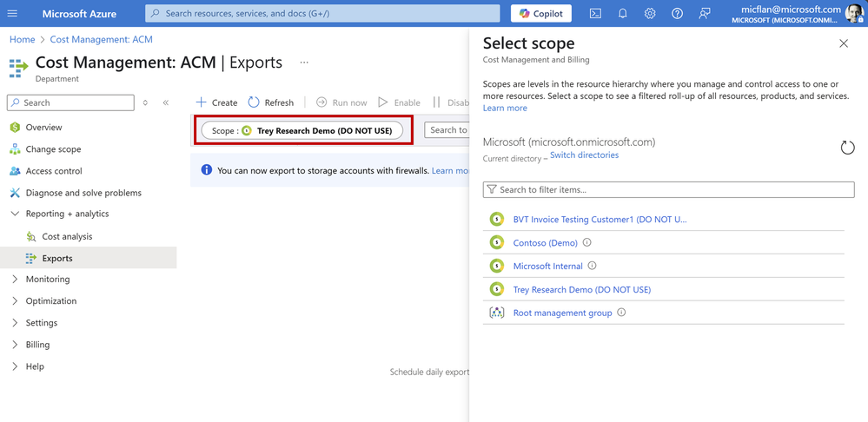
Task: Click info icon next to Root management group
Action: (621, 313)
